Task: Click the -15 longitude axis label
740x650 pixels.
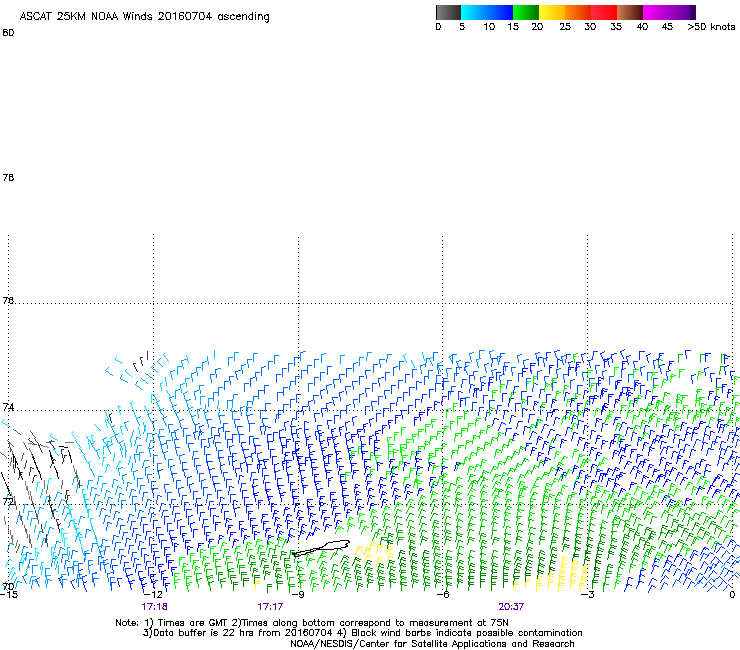Action: [x=9, y=595]
